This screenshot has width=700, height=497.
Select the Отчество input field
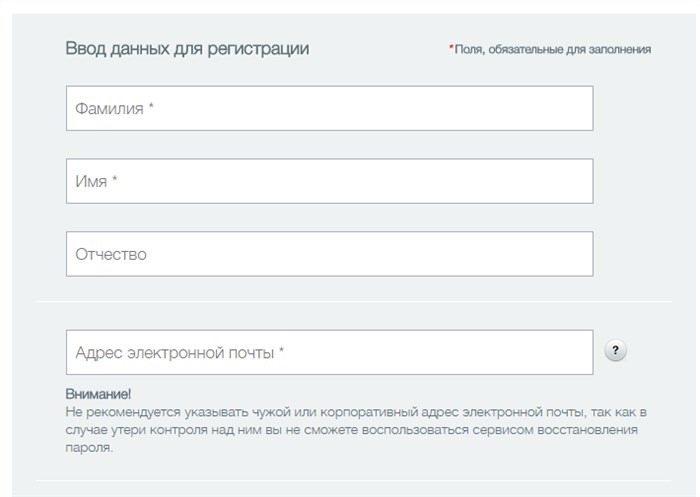pos(329,254)
